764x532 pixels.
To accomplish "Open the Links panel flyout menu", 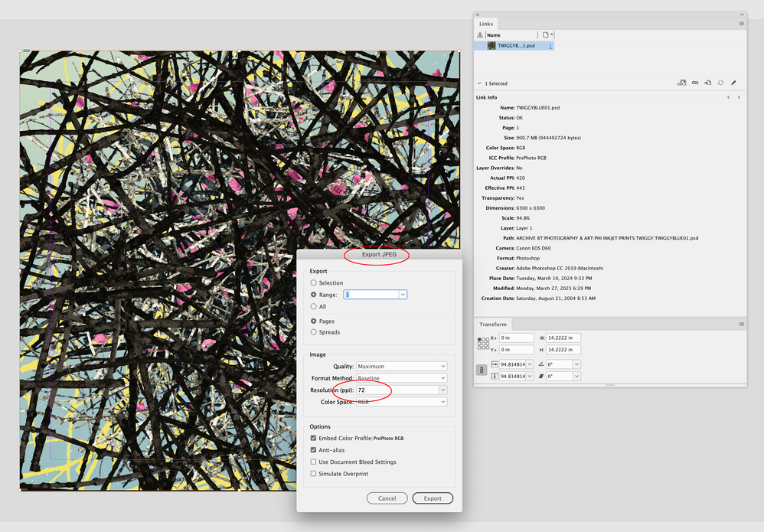I will (742, 24).
